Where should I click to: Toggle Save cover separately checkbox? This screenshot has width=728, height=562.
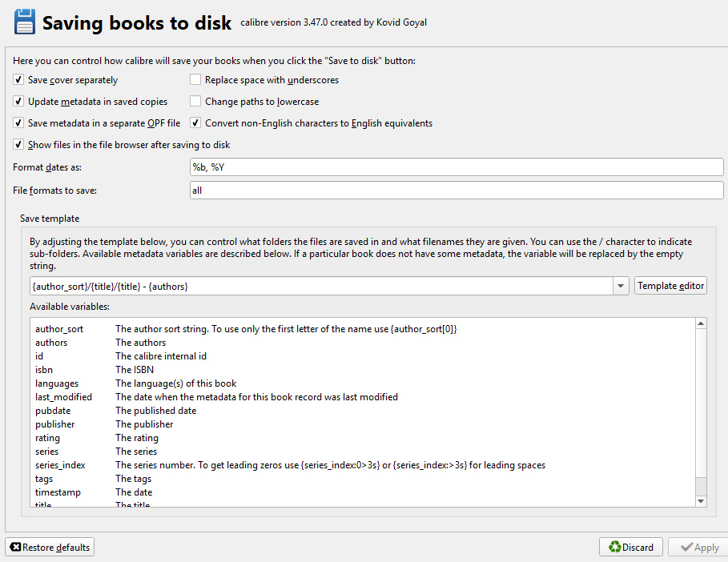(18, 80)
